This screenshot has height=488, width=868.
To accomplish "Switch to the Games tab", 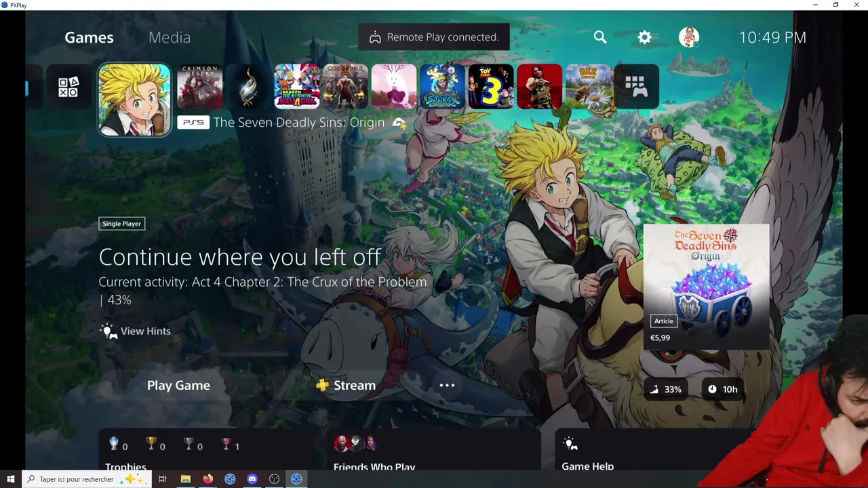I will point(89,37).
